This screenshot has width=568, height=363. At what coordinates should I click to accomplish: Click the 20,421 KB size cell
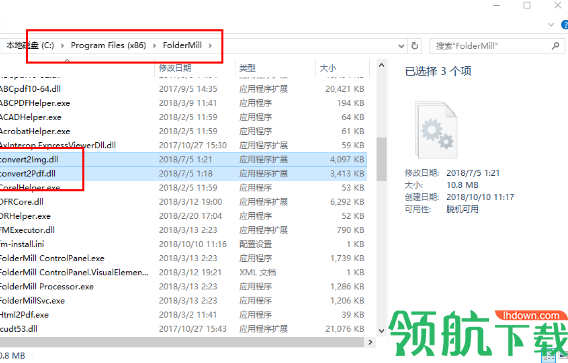pyautogui.click(x=344, y=89)
